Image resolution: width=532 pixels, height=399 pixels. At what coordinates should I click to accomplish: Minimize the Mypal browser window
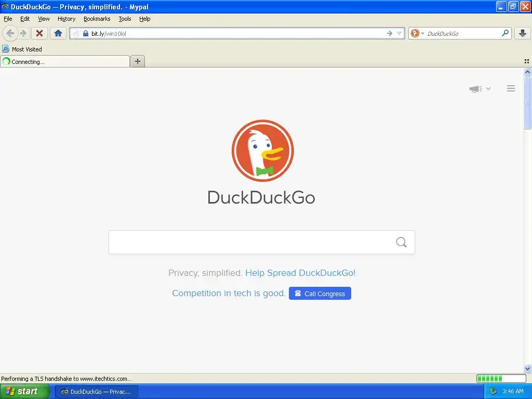[501, 6]
